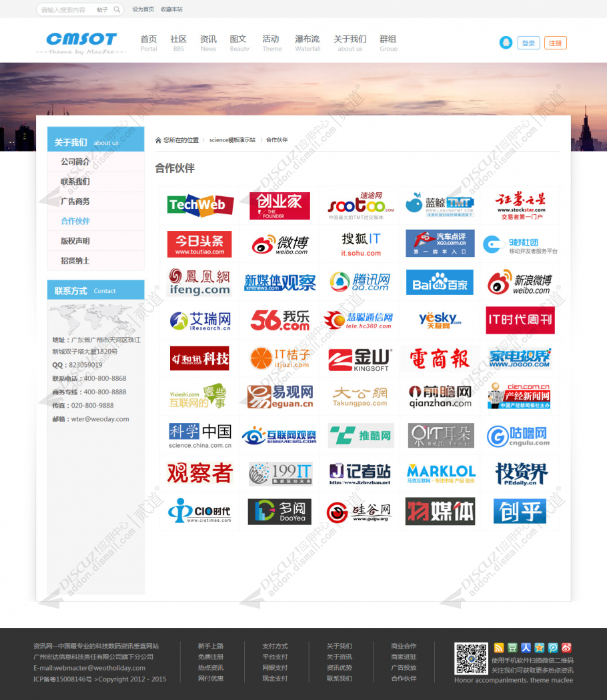Select 公司简介 in the sidebar

(96, 161)
